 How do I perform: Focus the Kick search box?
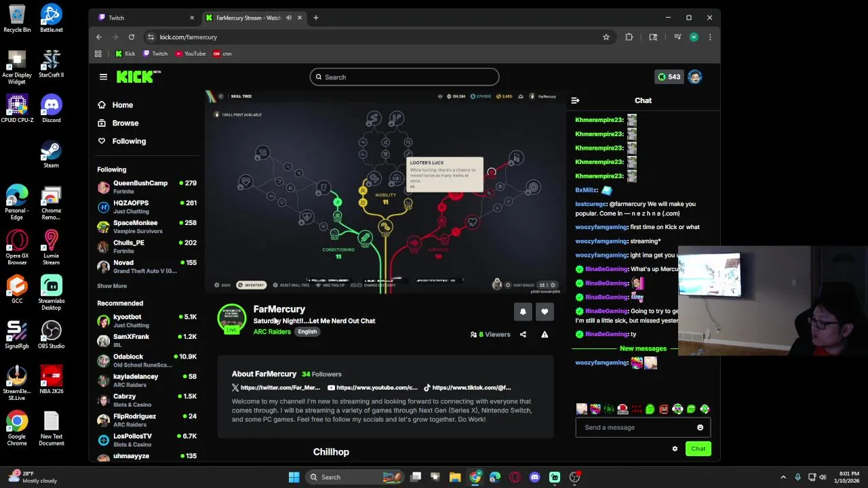pos(404,77)
